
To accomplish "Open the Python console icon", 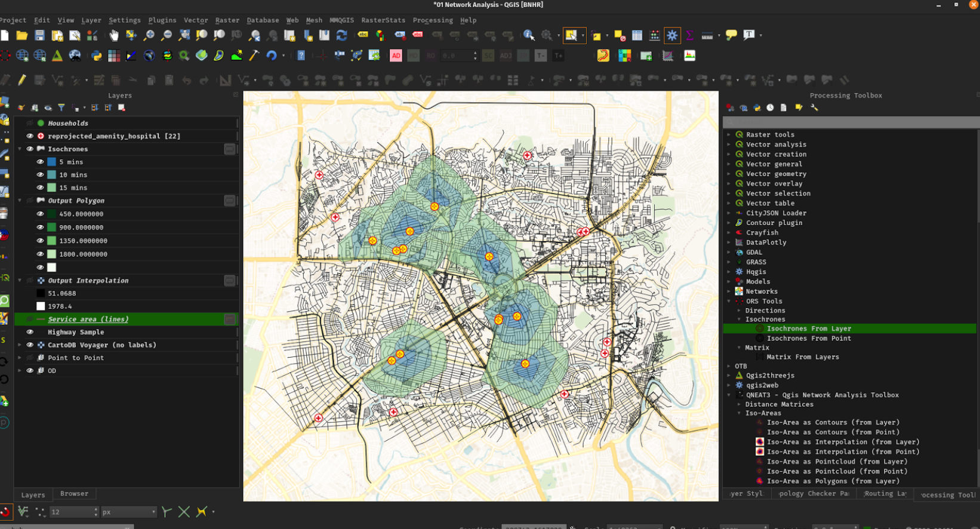I will point(96,56).
